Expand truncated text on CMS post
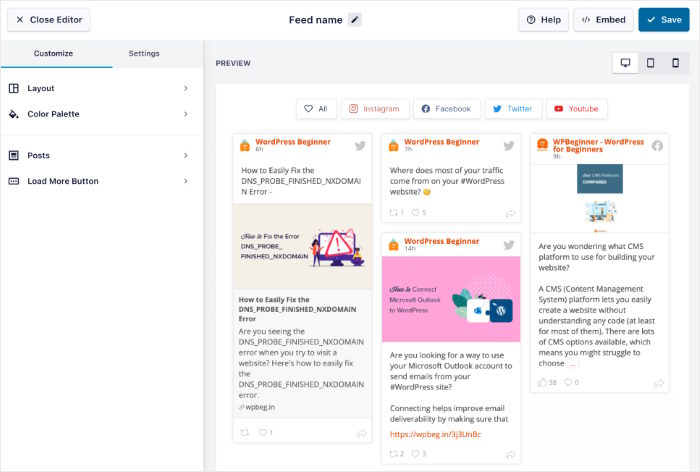700x472 pixels. tap(572, 364)
